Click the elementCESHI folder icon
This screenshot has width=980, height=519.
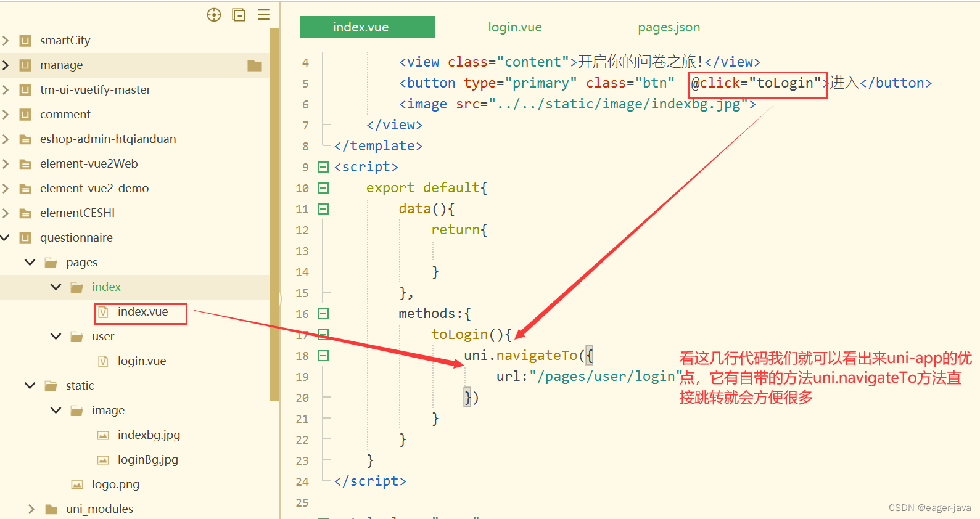(x=25, y=213)
